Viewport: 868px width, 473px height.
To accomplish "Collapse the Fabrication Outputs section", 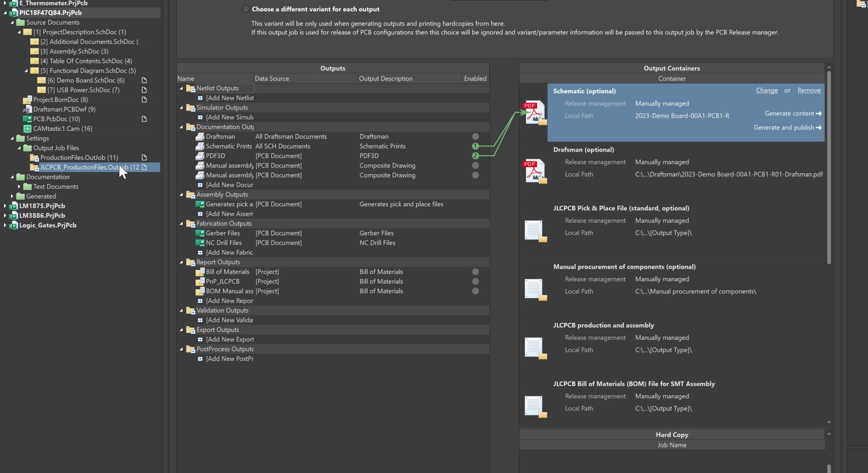I will [181, 223].
